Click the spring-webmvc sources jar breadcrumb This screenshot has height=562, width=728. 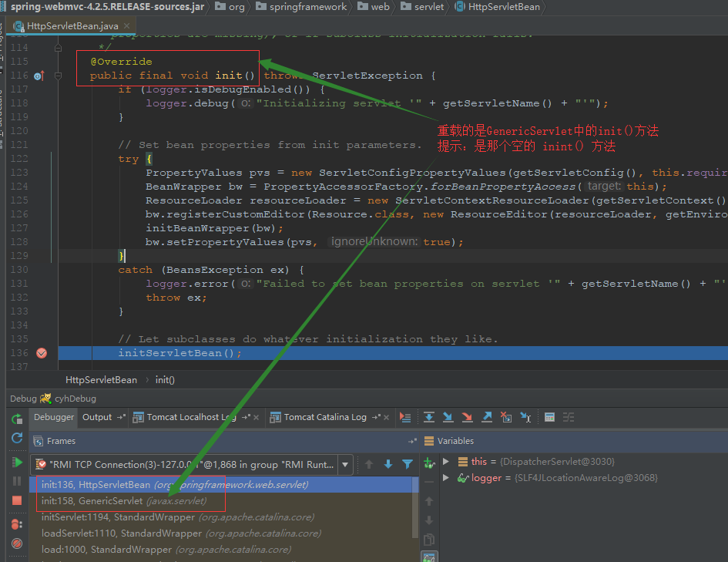[x=107, y=7]
